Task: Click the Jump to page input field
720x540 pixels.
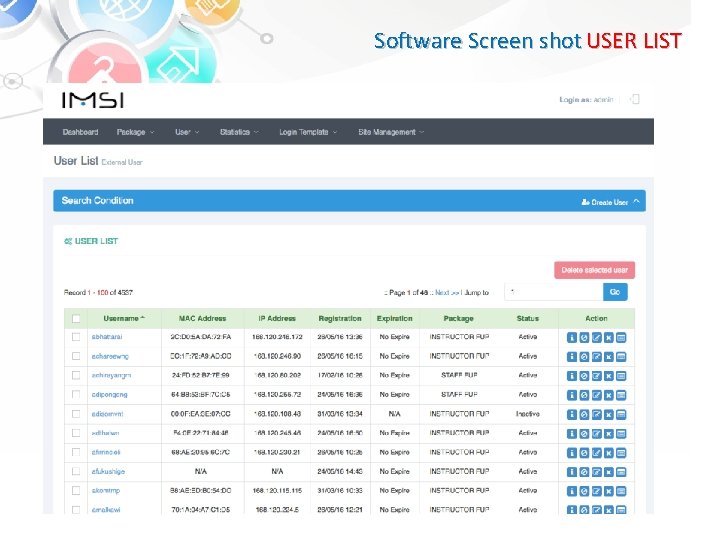Action: tap(553, 292)
